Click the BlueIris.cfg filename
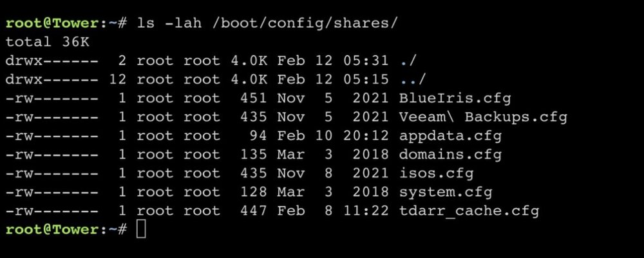The height and width of the screenshot is (258, 644). pos(455,98)
